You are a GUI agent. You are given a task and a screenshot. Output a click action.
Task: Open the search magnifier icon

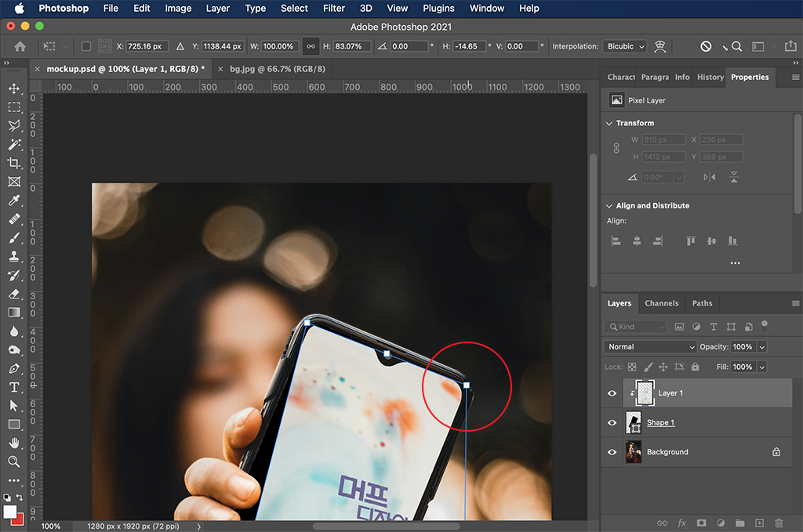coord(736,46)
